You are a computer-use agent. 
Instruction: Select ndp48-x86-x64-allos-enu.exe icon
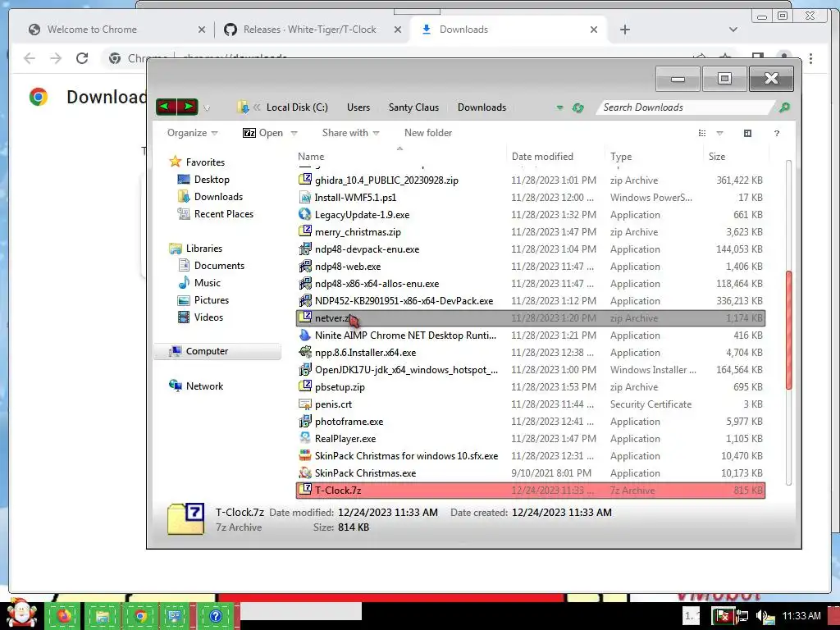305,283
